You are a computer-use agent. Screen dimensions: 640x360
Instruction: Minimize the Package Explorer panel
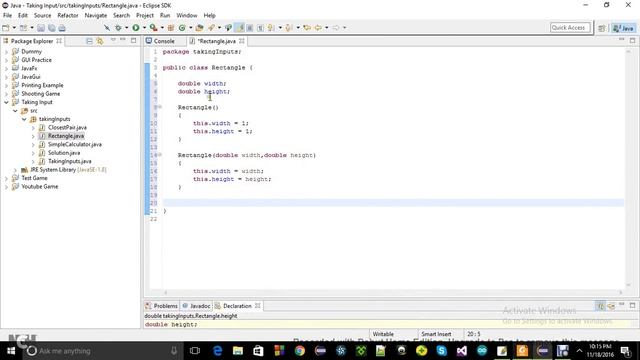pos(123,40)
